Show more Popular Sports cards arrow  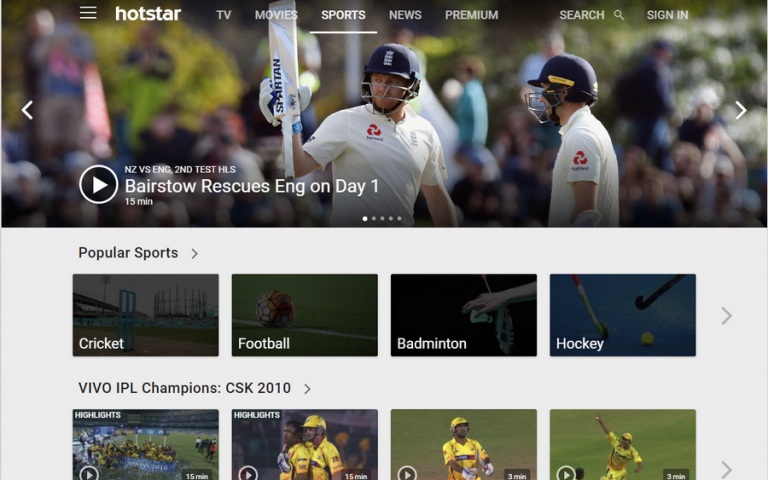pyautogui.click(x=726, y=316)
